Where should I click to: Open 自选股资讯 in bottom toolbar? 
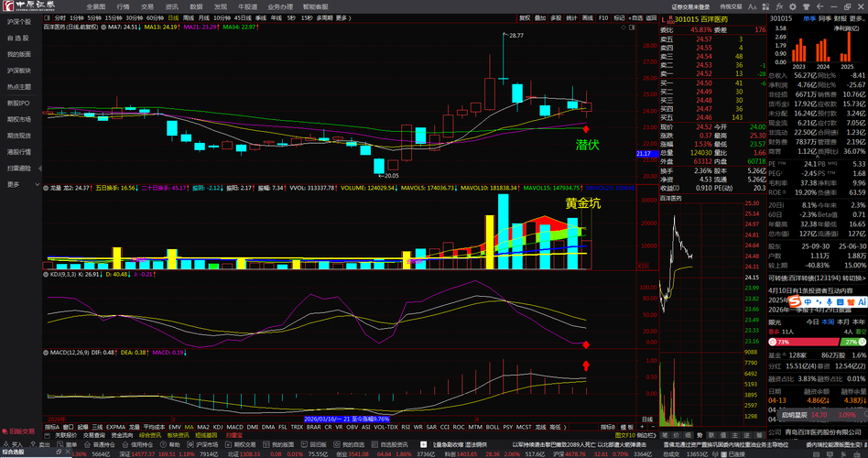coord(390,444)
